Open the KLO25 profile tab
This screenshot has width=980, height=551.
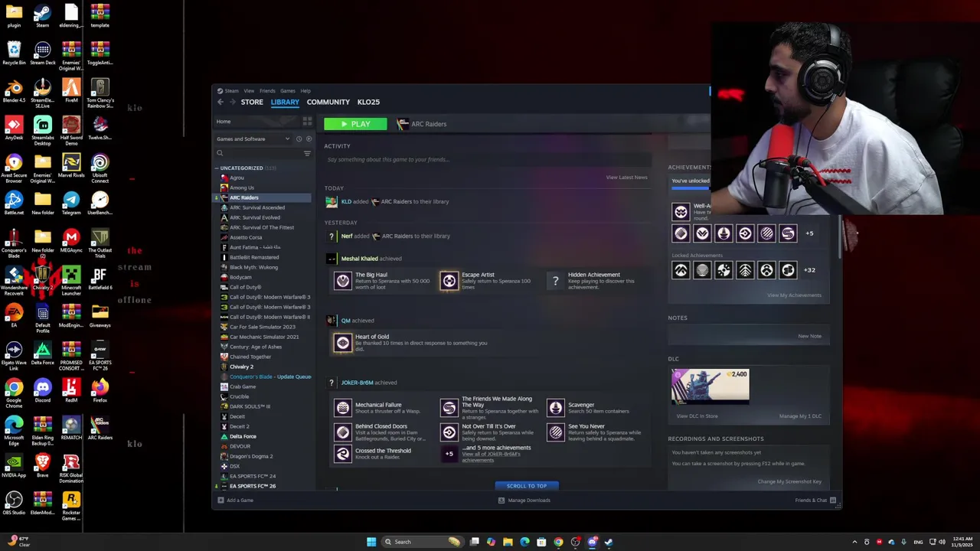pyautogui.click(x=368, y=102)
